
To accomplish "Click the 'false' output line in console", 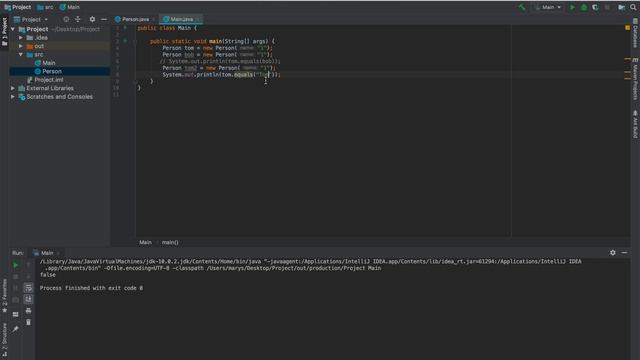I will coord(48,275).
